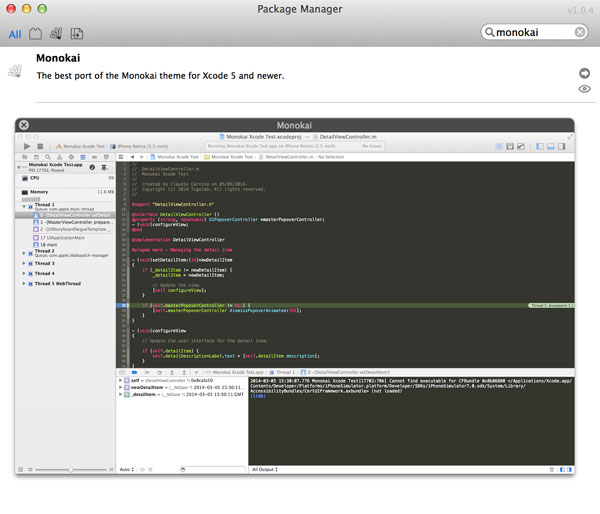
Task: Open the All Output console dropdown
Action: (x=265, y=470)
